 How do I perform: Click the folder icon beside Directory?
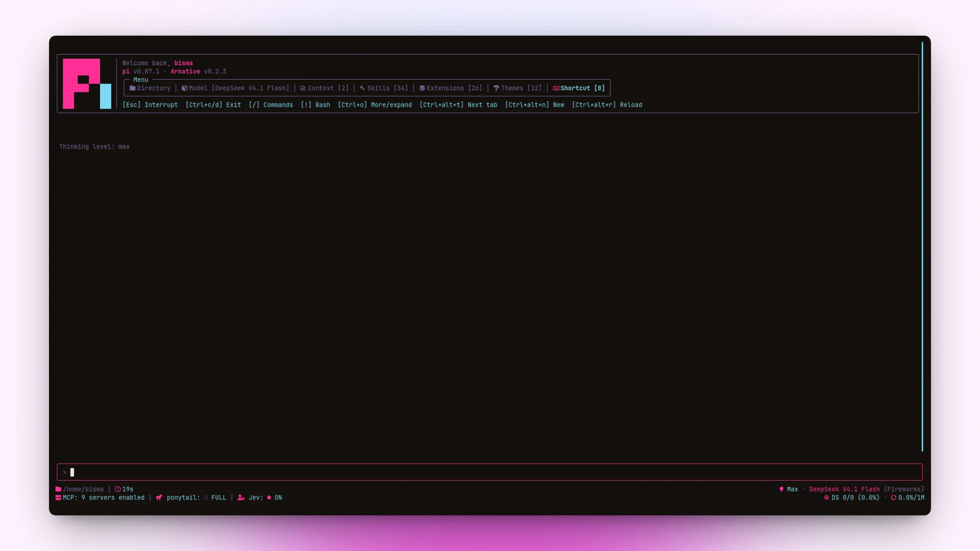pyautogui.click(x=133, y=88)
